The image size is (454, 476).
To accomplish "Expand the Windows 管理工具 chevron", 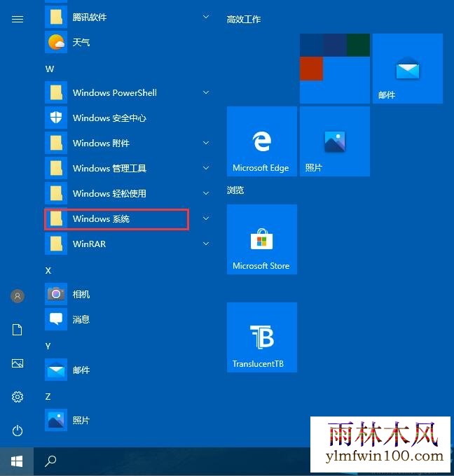I will point(206,168).
